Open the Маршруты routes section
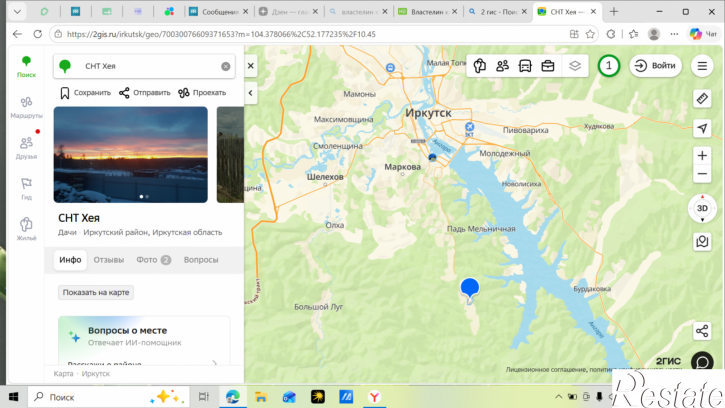Viewport: 725px width, 408px height. (x=26, y=107)
